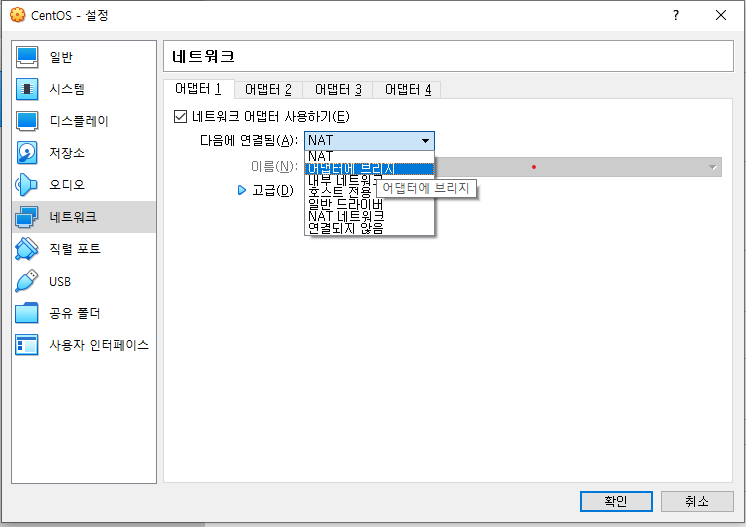Open the 사용자 인터페이스 window icon
This screenshot has width=746, height=527.
27,345
